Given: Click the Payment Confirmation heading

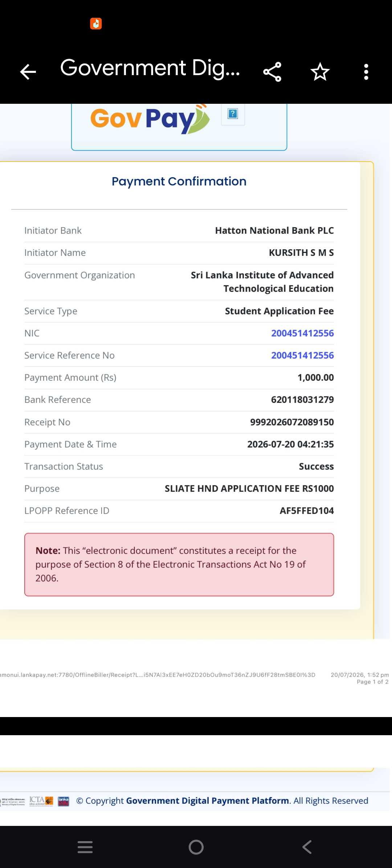Looking at the screenshot, I should click(179, 181).
